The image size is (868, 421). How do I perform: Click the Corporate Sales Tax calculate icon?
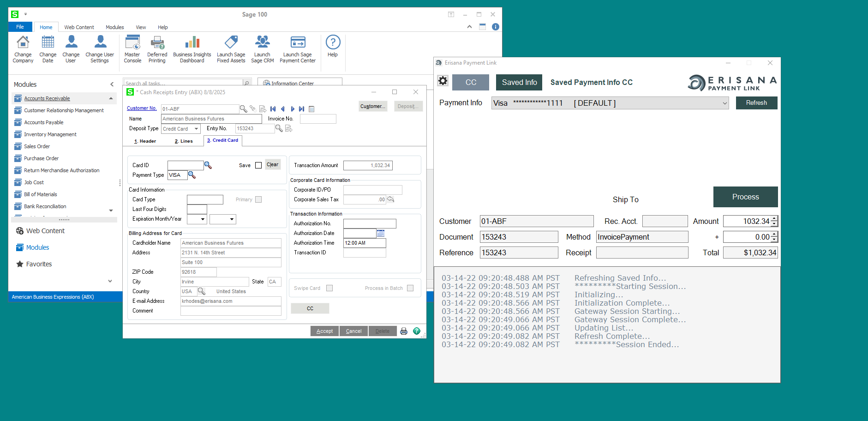[x=390, y=199]
